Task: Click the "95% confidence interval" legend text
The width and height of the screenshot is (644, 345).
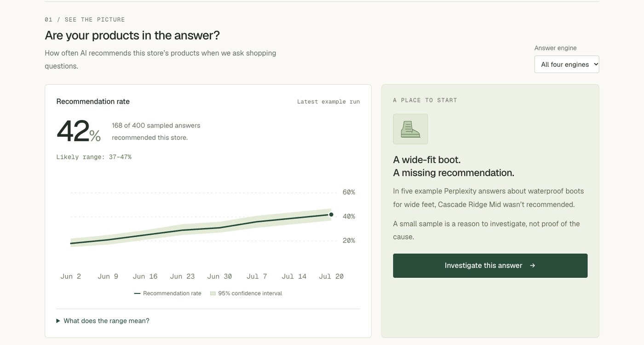Action: coord(250,293)
